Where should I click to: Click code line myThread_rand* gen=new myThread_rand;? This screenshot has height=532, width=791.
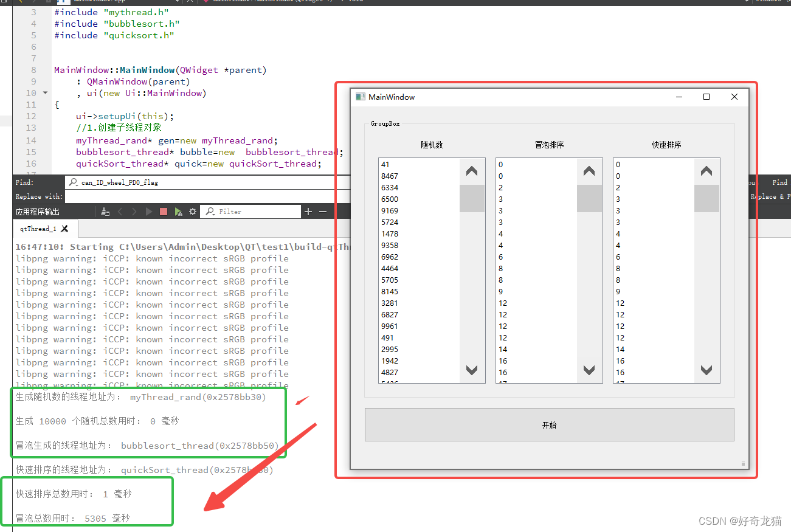tap(176, 140)
